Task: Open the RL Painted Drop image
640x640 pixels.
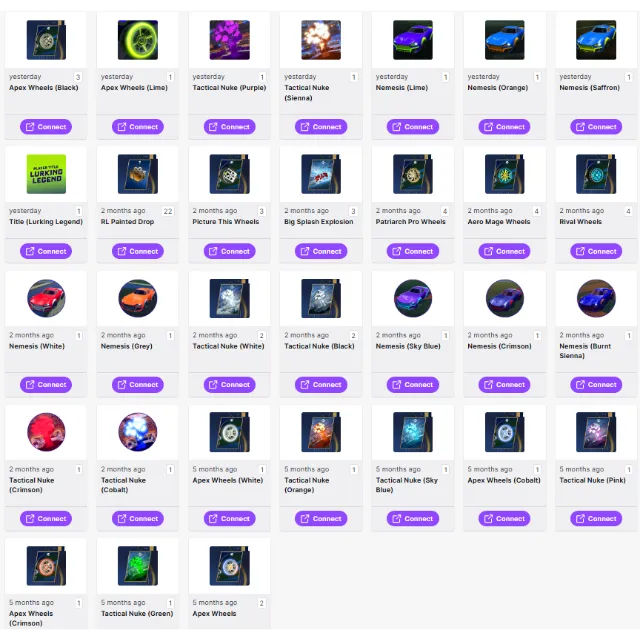Action: pyautogui.click(x=138, y=174)
